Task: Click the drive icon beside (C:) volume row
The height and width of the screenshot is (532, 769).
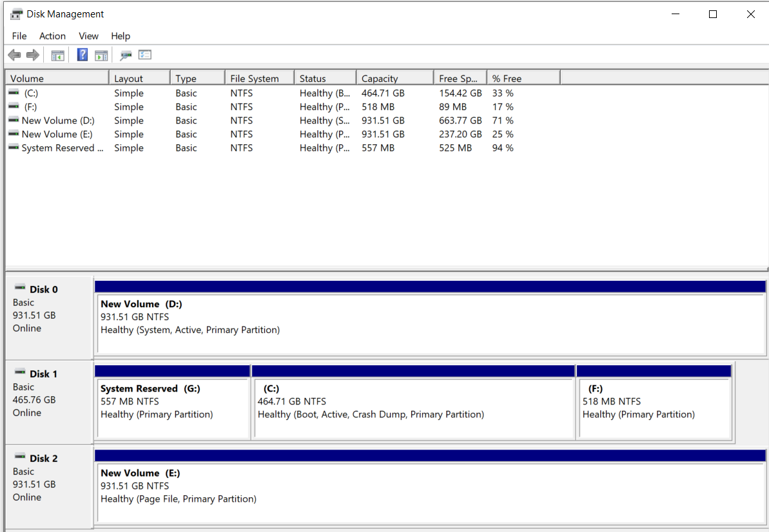Action: 14,92
